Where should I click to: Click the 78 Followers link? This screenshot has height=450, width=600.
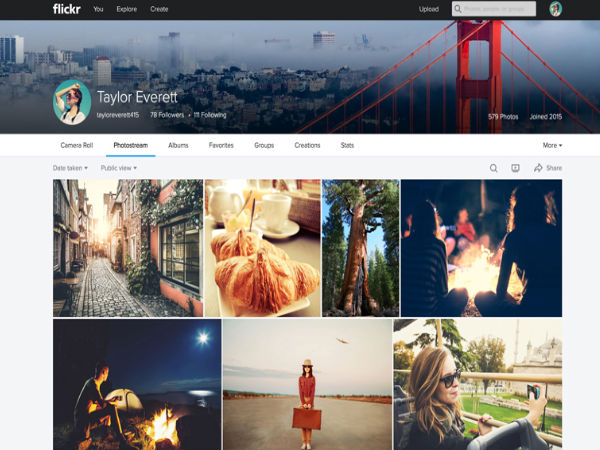point(167,115)
